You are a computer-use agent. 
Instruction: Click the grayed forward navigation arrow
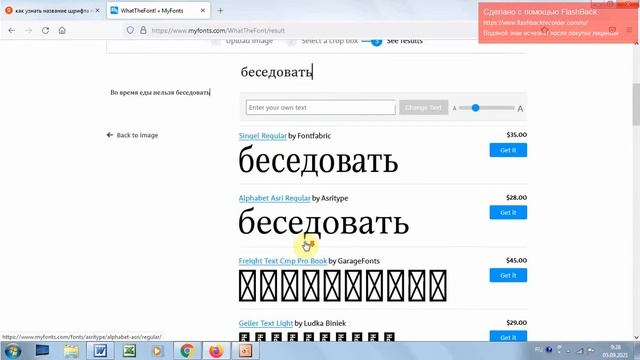(x=29, y=30)
